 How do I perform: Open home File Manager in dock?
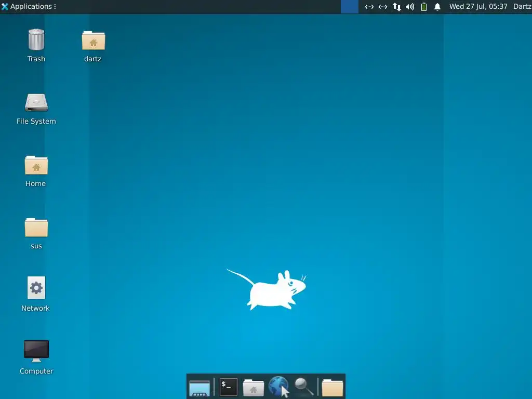pos(254,388)
